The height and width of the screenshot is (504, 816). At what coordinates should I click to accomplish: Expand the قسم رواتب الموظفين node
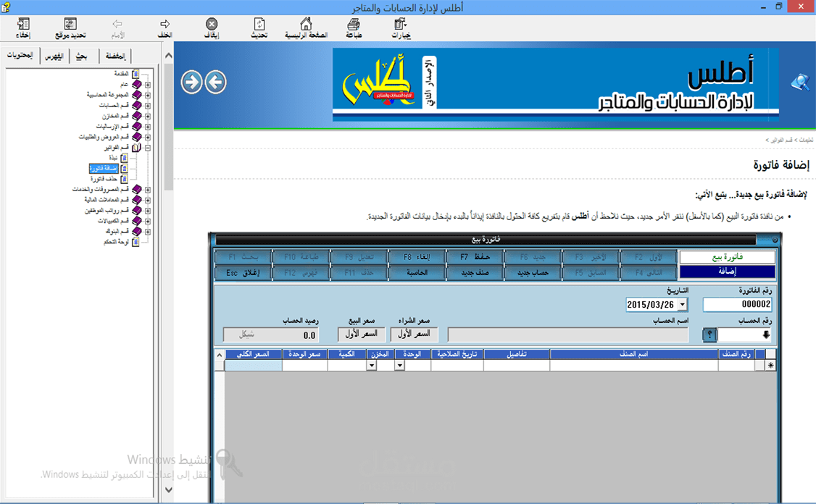(x=148, y=211)
